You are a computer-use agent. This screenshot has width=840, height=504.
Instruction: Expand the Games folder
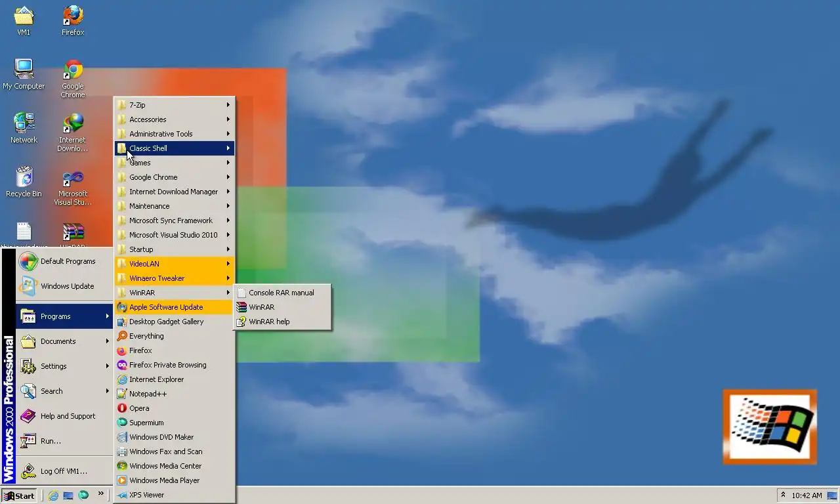tap(174, 163)
